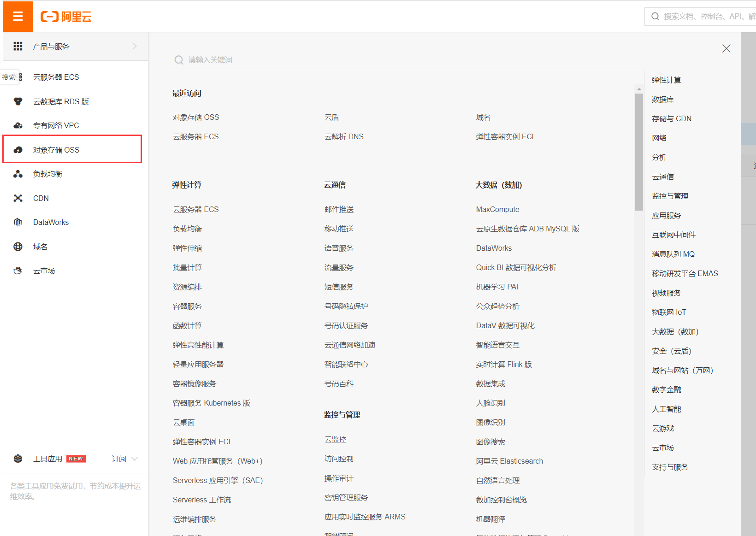Open Quick BI 数据可视化分析 link
This screenshot has height=536, width=756.
pyautogui.click(x=516, y=267)
